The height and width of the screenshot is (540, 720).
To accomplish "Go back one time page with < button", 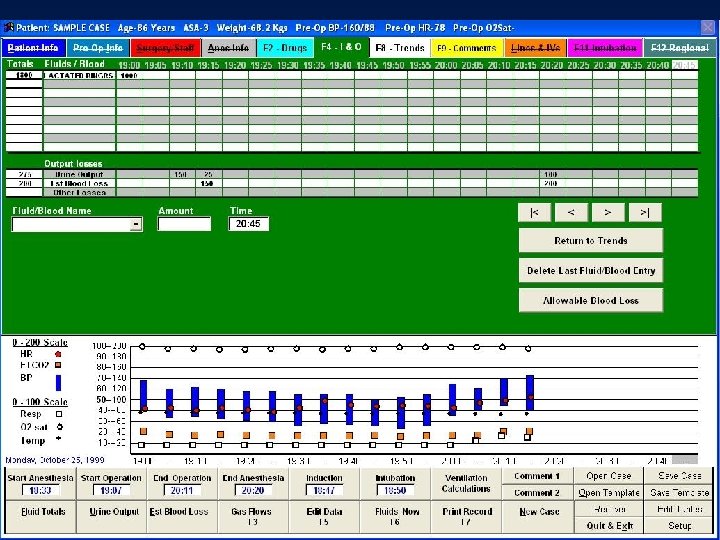I will (571, 212).
